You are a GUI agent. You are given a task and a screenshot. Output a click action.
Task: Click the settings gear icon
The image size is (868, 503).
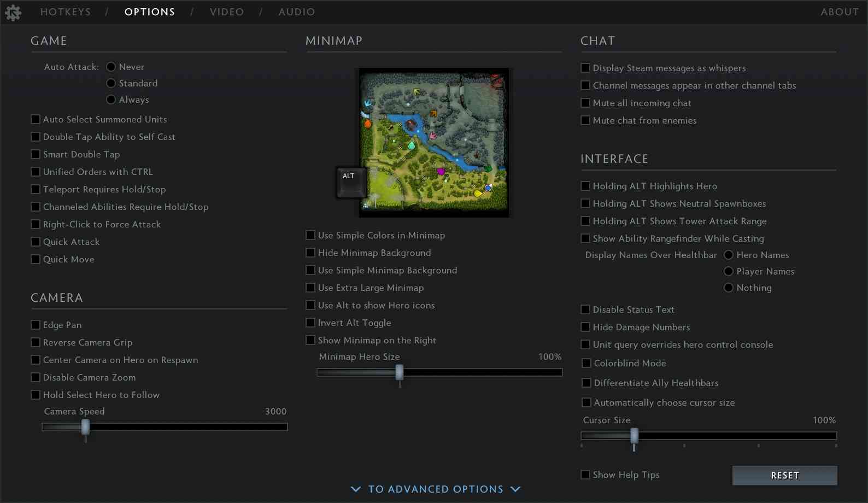coord(13,12)
